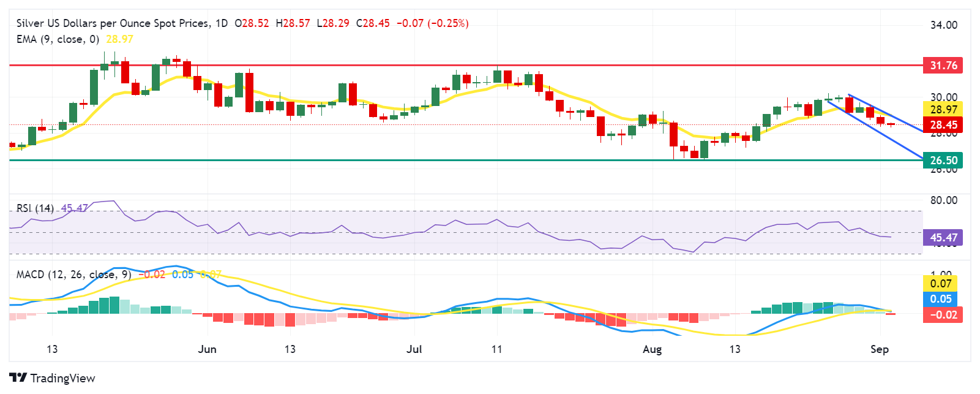
Task: Click the red 31.76 resistance price label
Action: pos(943,65)
